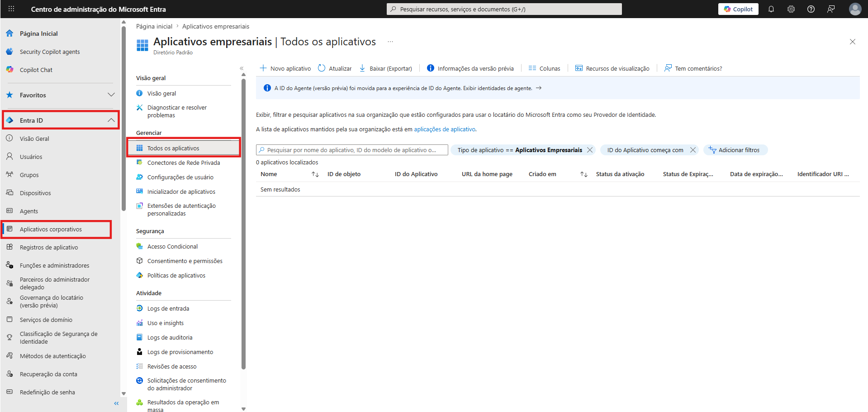Click the feedback person icon in header
Viewport: 868px width, 412px height.
tap(831, 9)
